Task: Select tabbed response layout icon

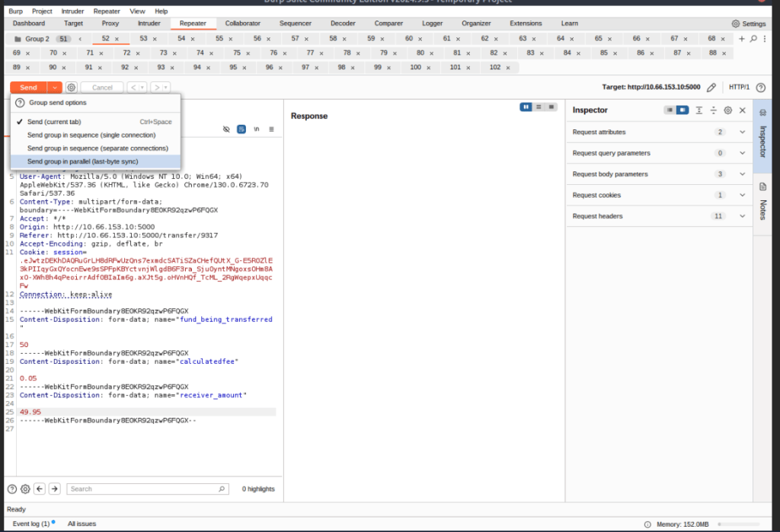Action: click(551, 107)
